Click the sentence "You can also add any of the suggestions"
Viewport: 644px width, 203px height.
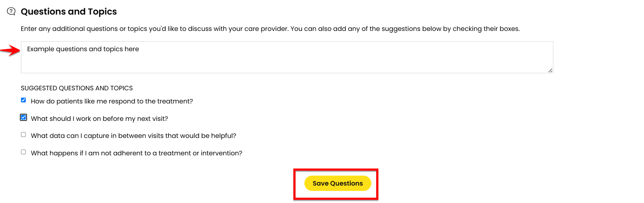tap(405, 29)
